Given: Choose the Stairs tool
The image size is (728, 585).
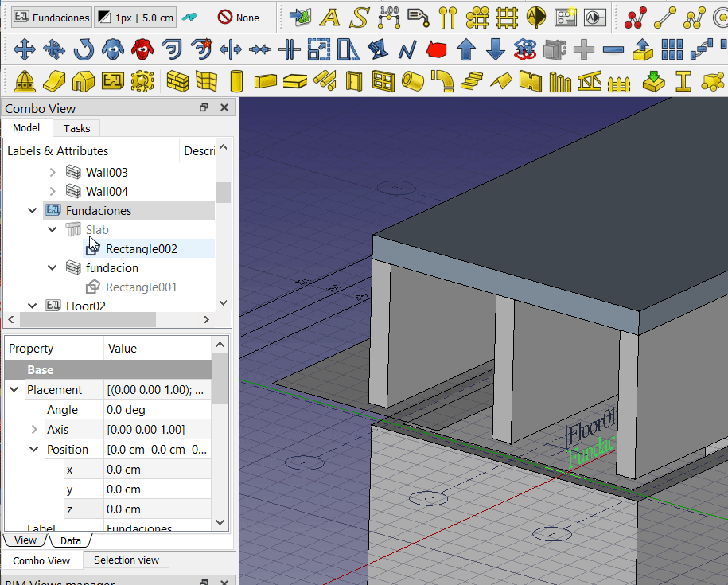Looking at the screenshot, I should point(472,80).
